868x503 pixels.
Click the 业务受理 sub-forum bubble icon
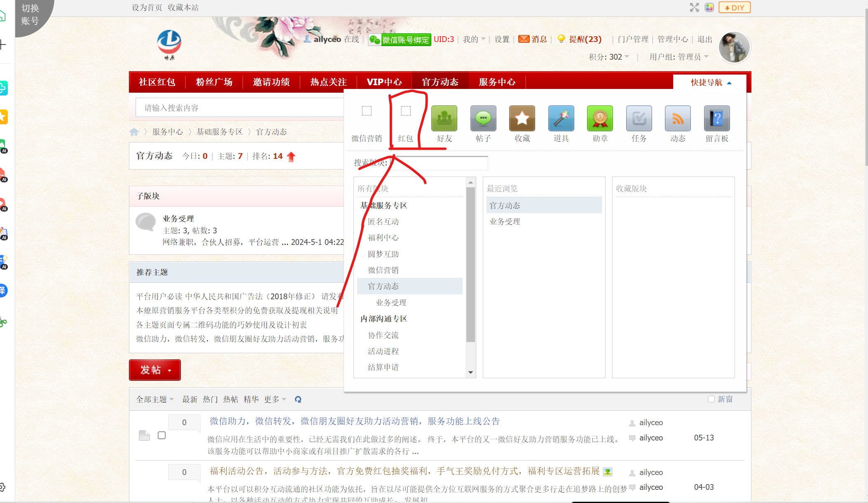(x=145, y=222)
